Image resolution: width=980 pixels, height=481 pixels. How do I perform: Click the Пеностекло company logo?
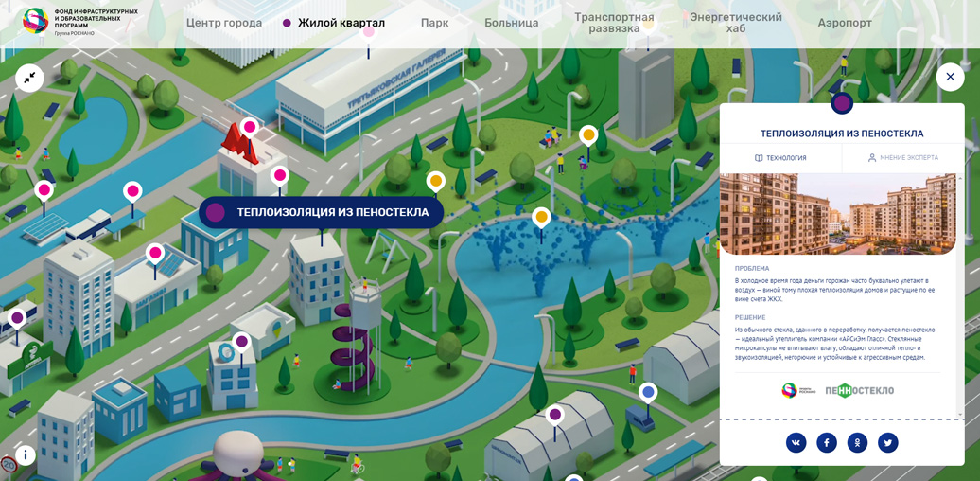click(859, 390)
